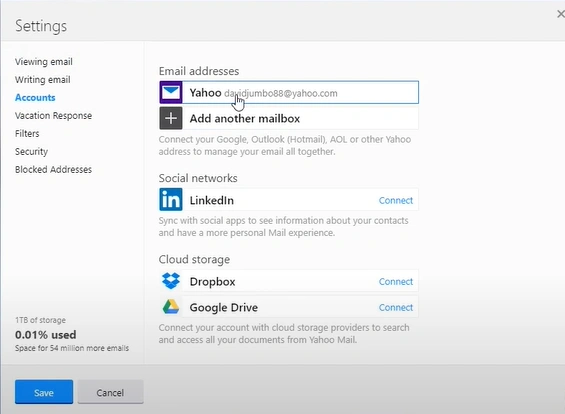The height and width of the screenshot is (414, 565).
Task: Open the Filters settings section
Action: (27, 134)
